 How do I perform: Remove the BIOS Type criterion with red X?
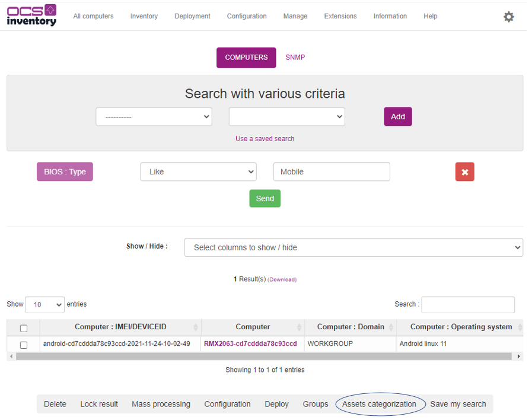pyautogui.click(x=464, y=172)
